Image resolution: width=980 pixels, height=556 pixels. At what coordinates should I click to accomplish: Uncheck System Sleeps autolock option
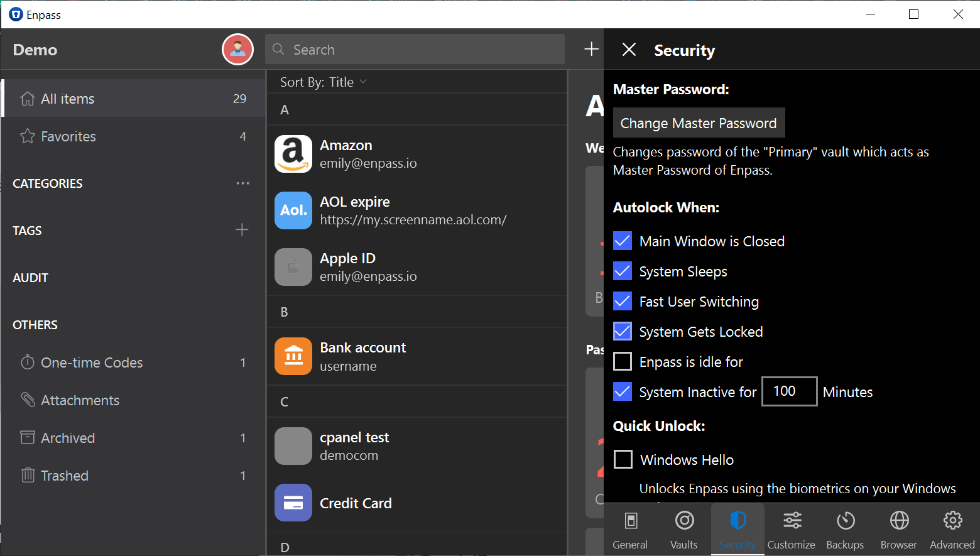(623, 271)
